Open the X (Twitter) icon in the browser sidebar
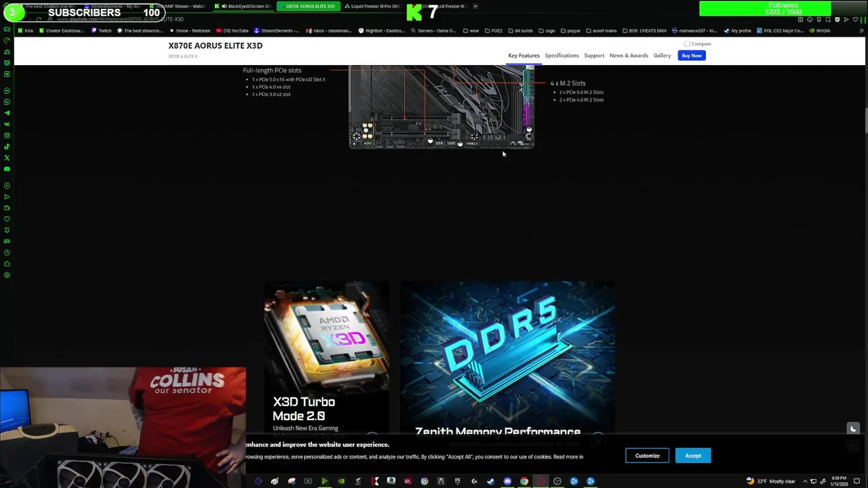This screenshot has width=868, height=488. (7, 157)
